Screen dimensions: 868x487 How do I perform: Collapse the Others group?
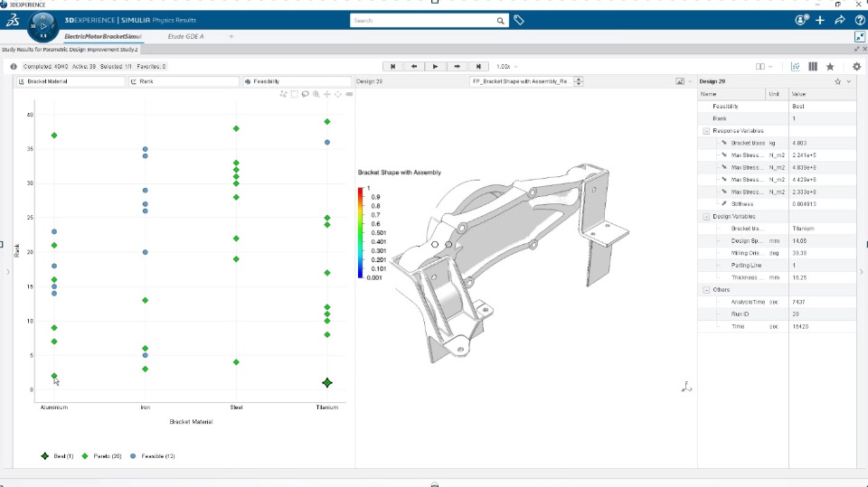(706, 290)
